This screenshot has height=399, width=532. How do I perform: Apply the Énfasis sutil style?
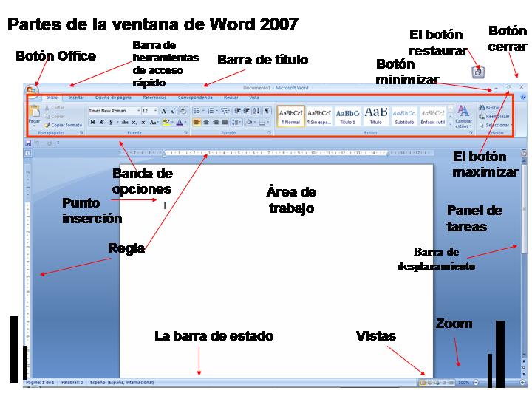(x=433, y=117)
